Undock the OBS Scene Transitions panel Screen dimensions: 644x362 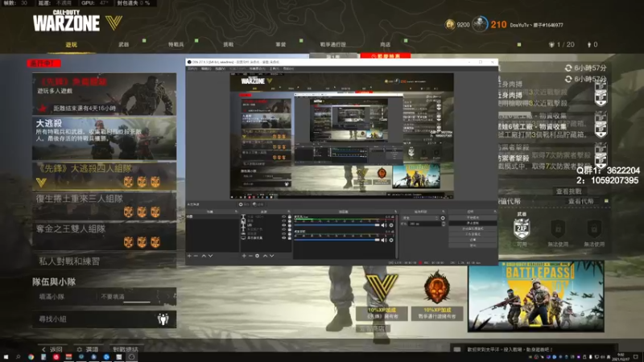[444, 212]
